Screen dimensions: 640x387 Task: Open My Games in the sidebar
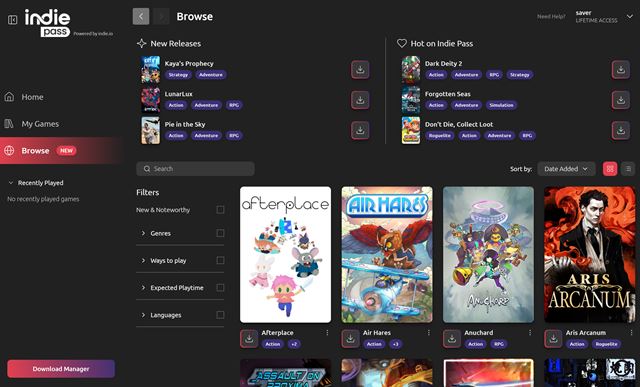61,124
